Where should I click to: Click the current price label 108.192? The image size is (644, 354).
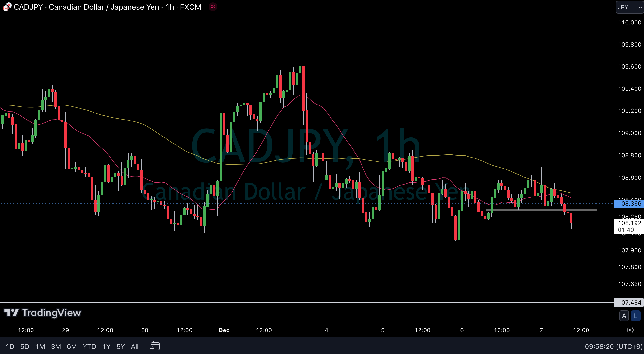tap(629, 223)
